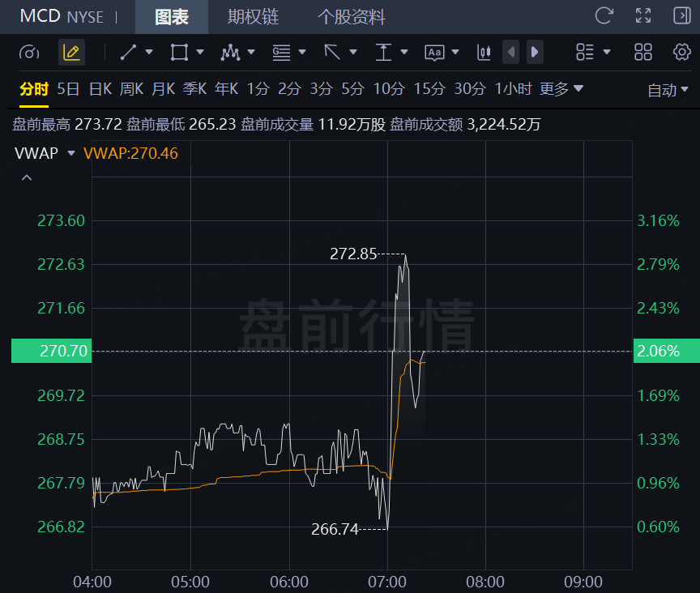Click 盘前成交量 11.92万股 stat
This screenshot has width=700, height=593.
(313, 124)
